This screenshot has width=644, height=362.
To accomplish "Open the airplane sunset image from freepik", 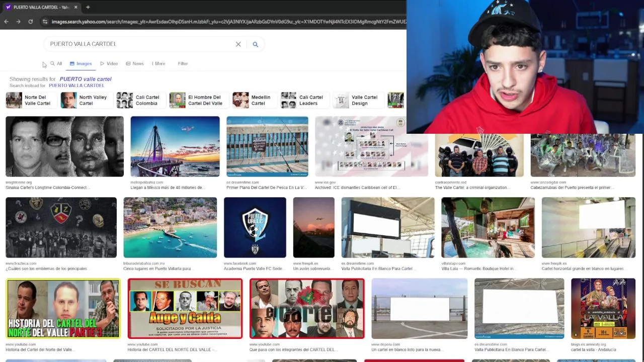I will pos(314,227).
